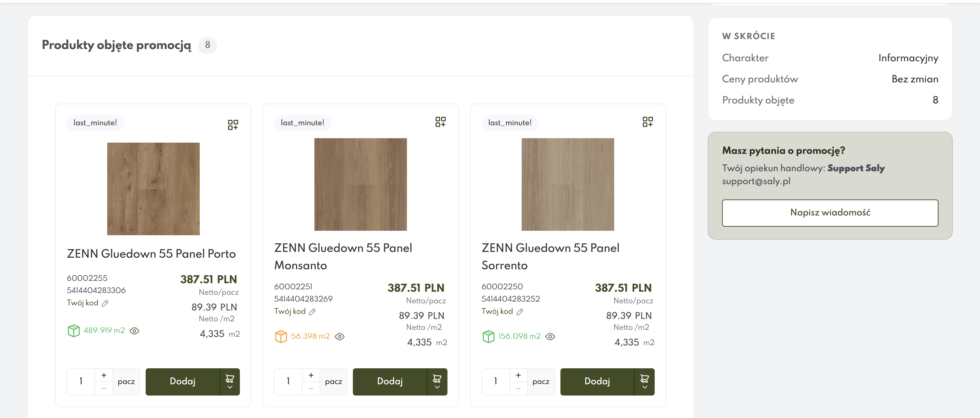Open Sorrento panel product thumbnail
The image size is (980, 418).
pyautogui.click(x=568, y=184)
